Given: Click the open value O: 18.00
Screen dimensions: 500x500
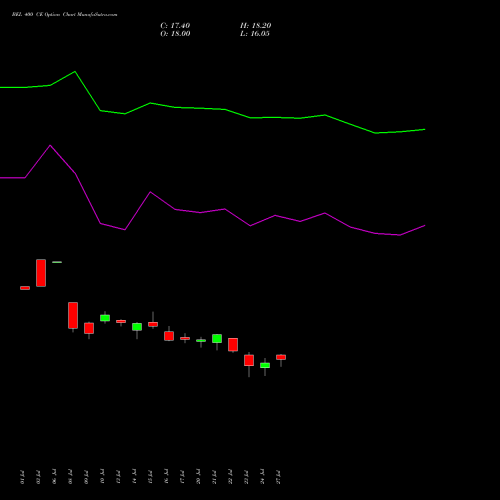Looking at the screenshot, I should coord(175,34).
